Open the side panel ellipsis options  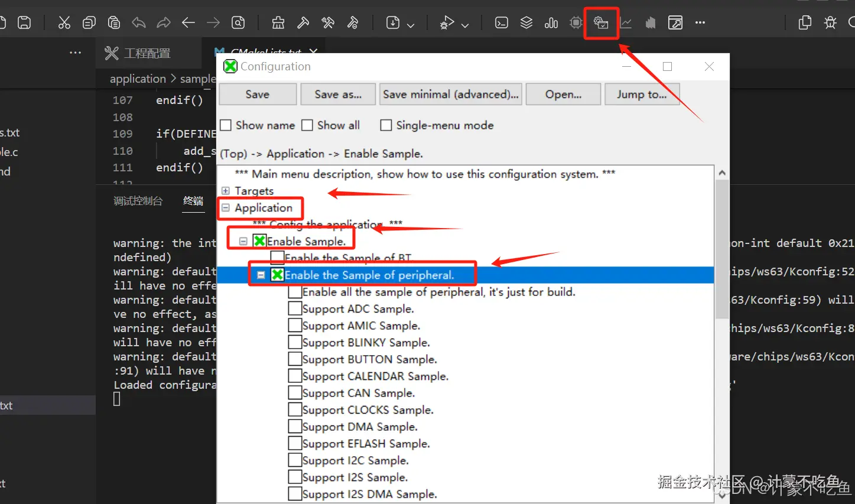click(76, 53)
